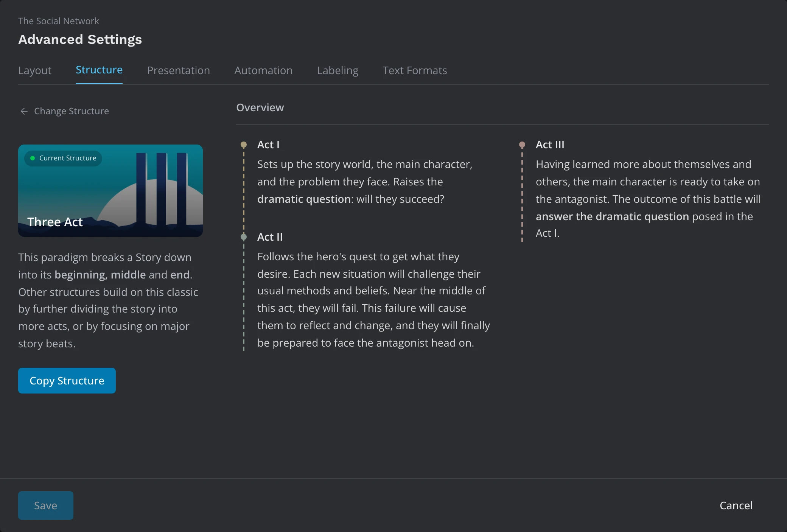Open the Automation tab

(x=263, y=70)
